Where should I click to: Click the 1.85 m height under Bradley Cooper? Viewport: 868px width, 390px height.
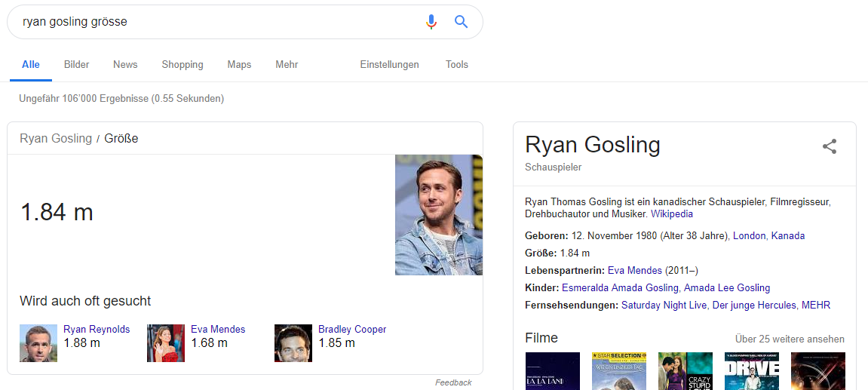pos(336,343)
